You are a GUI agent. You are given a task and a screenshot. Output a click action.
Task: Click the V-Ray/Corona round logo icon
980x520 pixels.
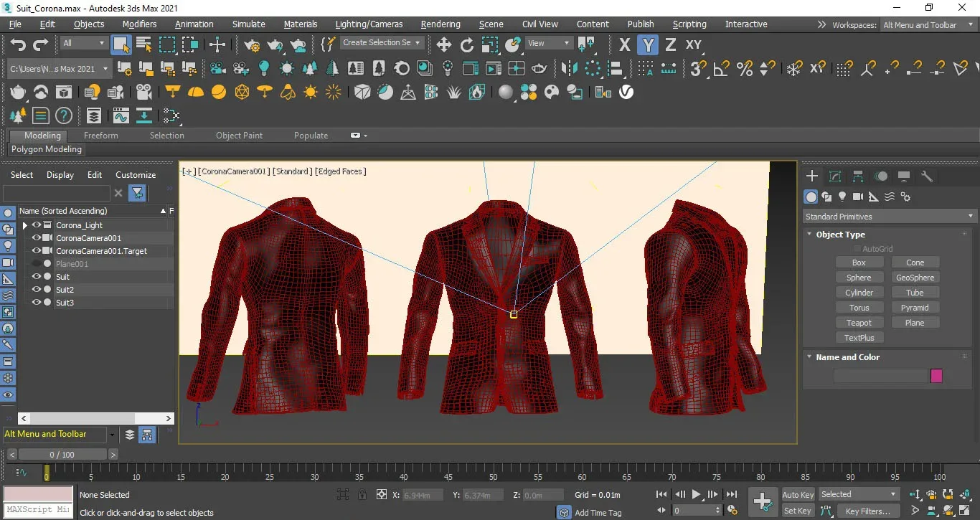click(x=626, y=92)
